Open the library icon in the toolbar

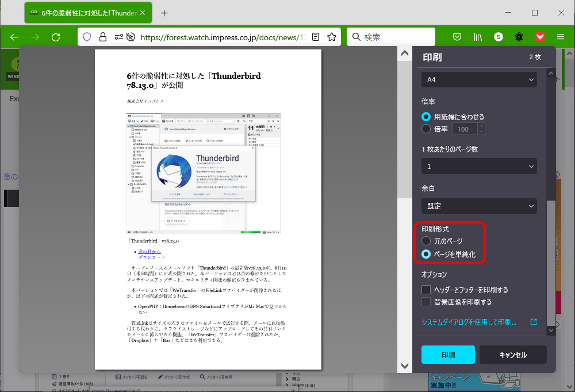[477, 36]
